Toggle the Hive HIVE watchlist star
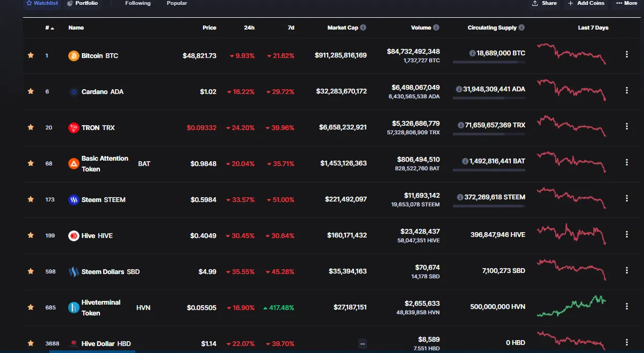 (x=31, y=235)
